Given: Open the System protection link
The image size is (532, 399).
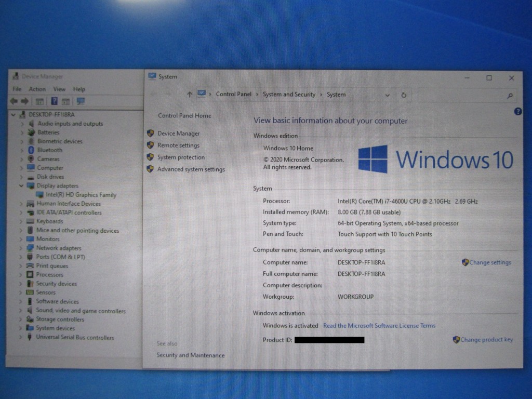Looking at the screenshot, I should (x=181, y=157).
